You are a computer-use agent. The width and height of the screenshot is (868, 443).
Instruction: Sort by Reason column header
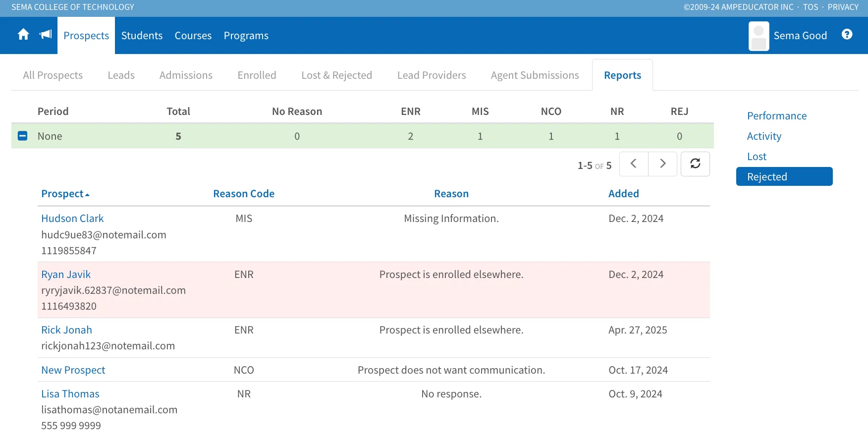coord(451,194)
